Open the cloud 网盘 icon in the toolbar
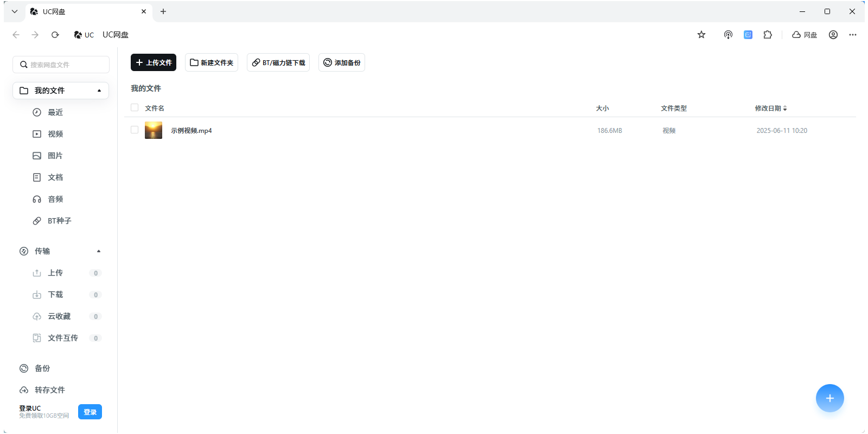868x434 pixels. tap(805, 35)
